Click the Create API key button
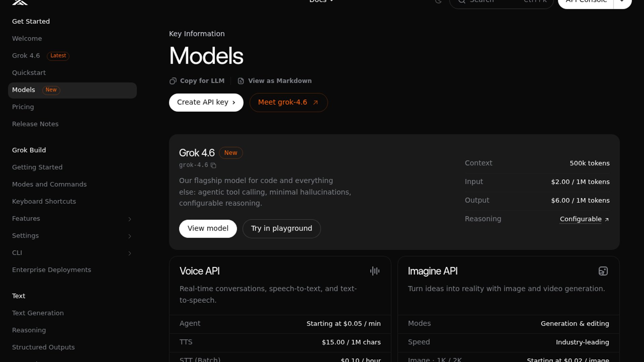 [x=206, y=103]
